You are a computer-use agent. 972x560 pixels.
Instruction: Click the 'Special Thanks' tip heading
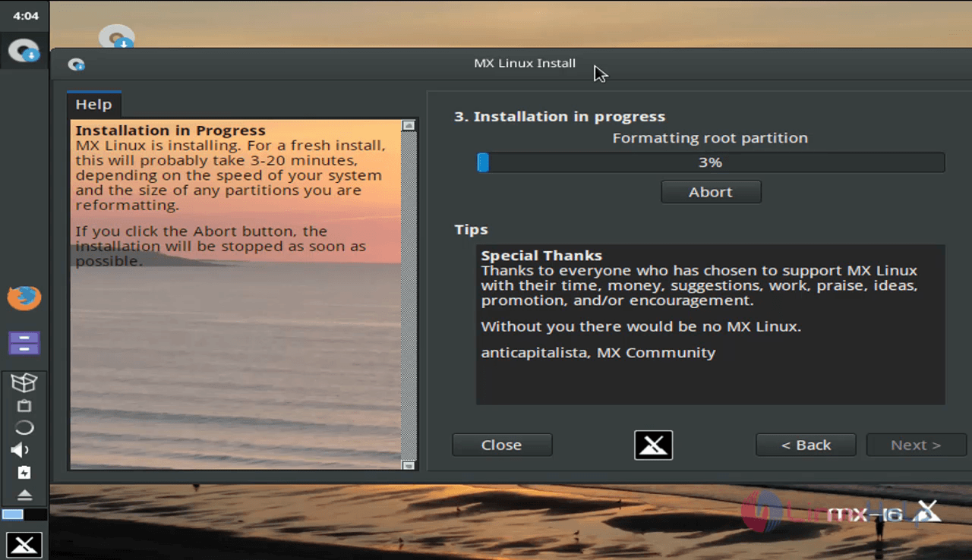[x=541, y=256]
